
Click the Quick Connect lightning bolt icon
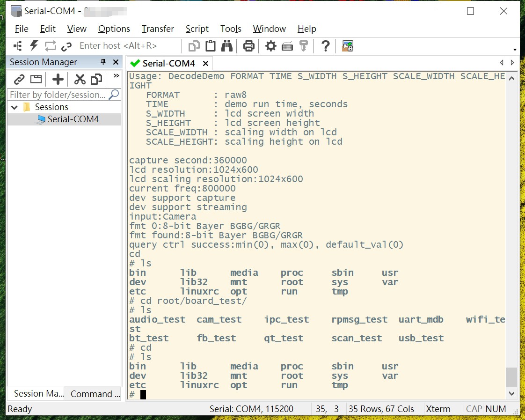[34, 45]
